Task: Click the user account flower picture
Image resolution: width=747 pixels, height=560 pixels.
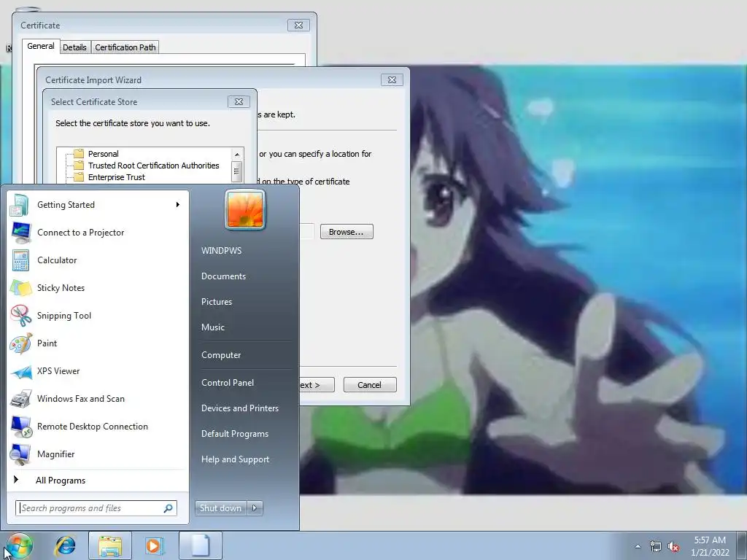Action: (x=245, y=209)
